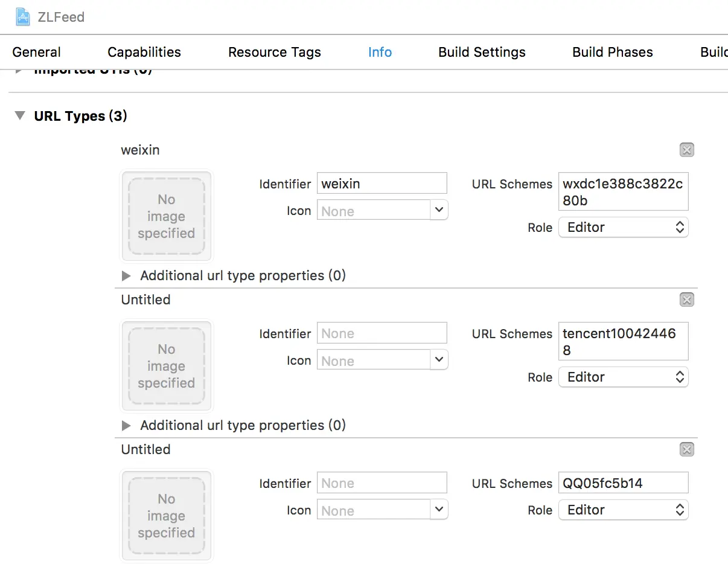728x564 pixels.
Task: Click the weixin image well placeholder
Action: [167, 216]
